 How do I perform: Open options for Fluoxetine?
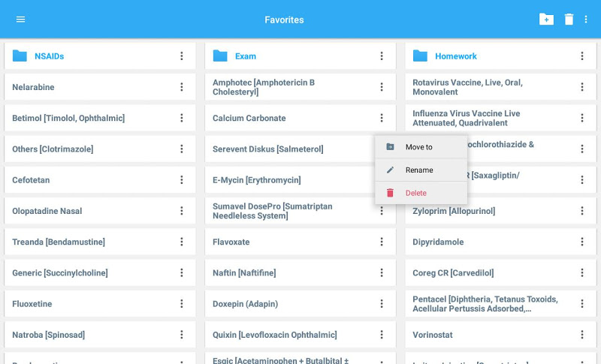(x=182, y=304)
